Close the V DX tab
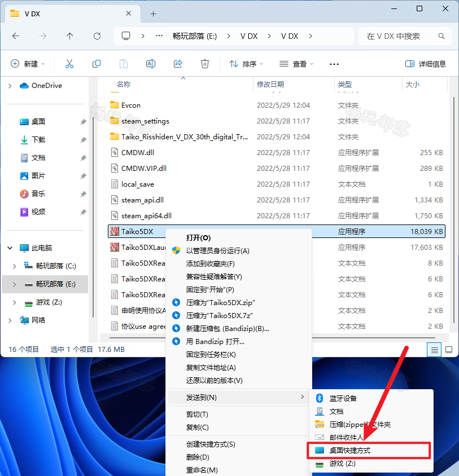This screenshot has width=459, height=476. pos(129,14)
